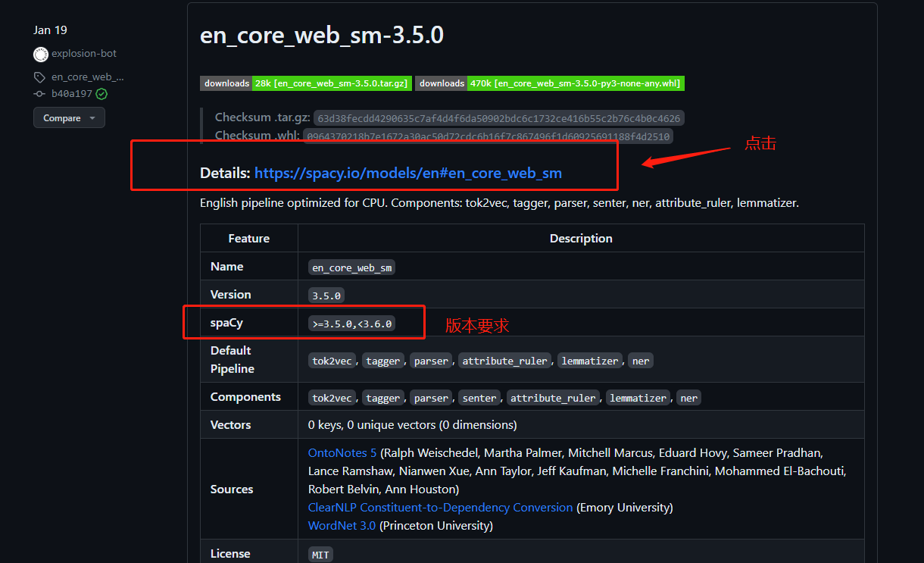Open the WordNet 3.0 link
This screenshot has width=924, height=563.
[x=342, y=525]
